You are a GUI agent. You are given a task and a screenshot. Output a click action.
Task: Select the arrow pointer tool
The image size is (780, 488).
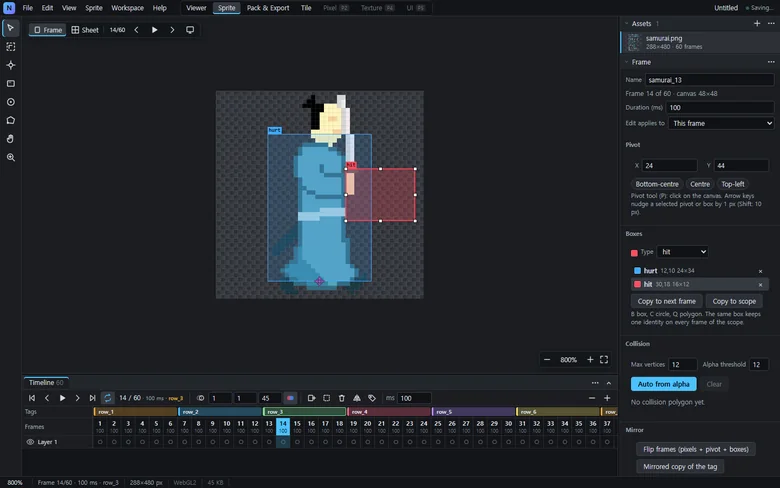(x=10, y=28)
